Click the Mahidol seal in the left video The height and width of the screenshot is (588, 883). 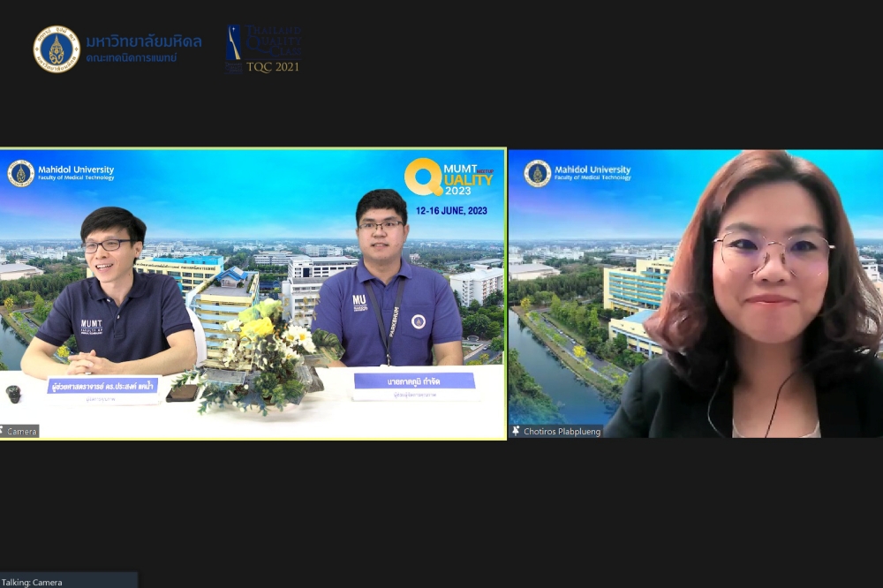tap(20, 173)
